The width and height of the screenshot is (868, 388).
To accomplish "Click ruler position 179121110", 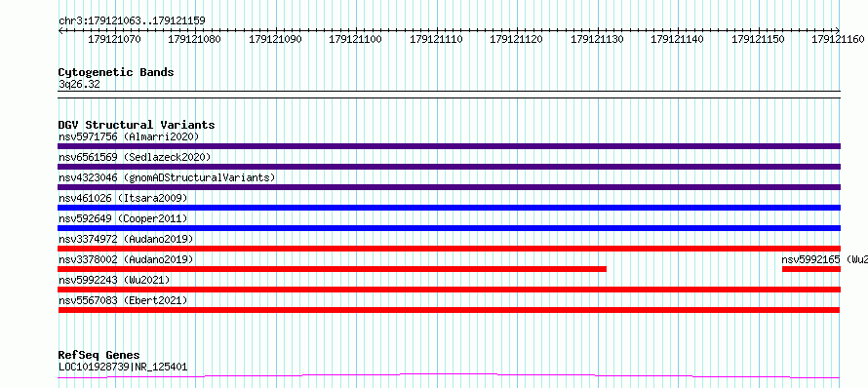I will (437, 39).
